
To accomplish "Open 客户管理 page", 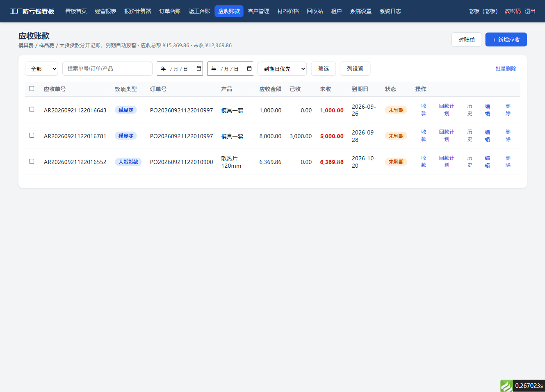I will [x=259, y=11].
